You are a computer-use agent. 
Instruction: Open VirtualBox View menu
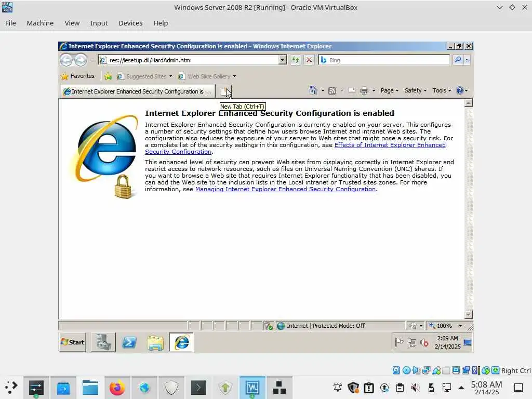72,23
